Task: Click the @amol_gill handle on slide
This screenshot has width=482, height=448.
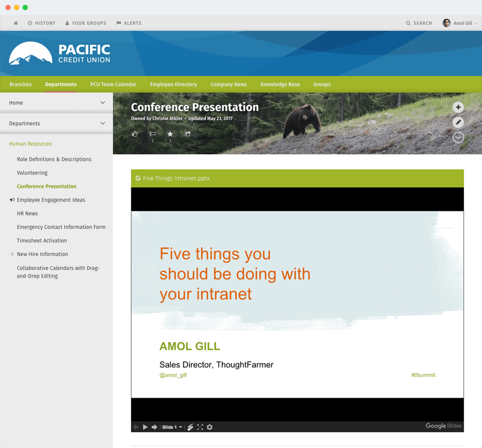Action: pos(173,375)
